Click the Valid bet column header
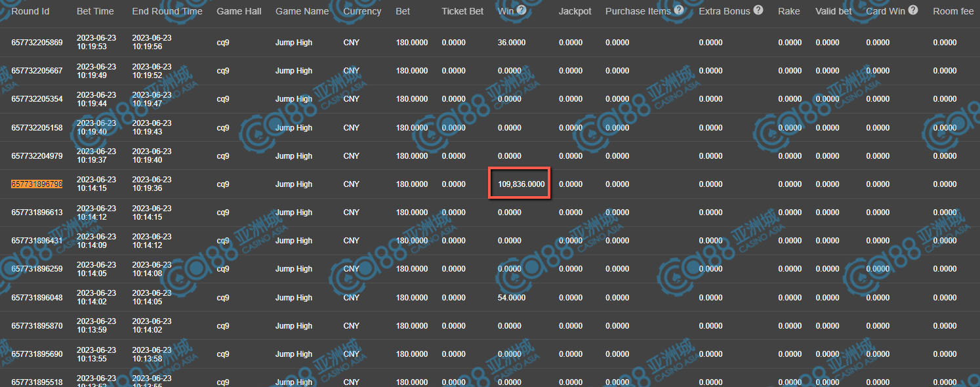Viewport: 980px width, 387px height. coord(834,11)
